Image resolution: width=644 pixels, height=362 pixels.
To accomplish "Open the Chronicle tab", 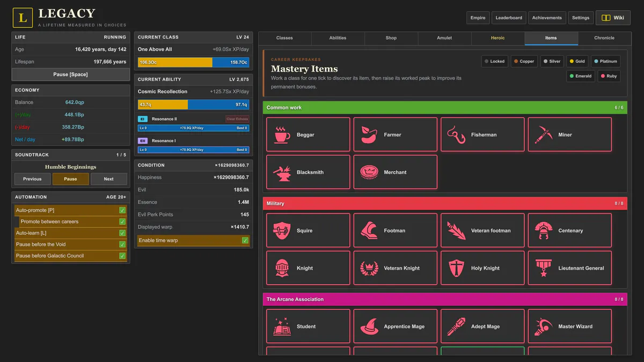I will click(x=604, y=38).
